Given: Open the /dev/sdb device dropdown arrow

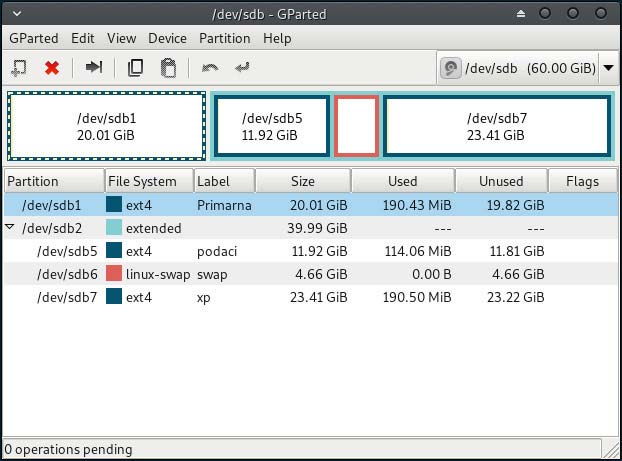Looking at the screenshot, I should pos(609,68).
